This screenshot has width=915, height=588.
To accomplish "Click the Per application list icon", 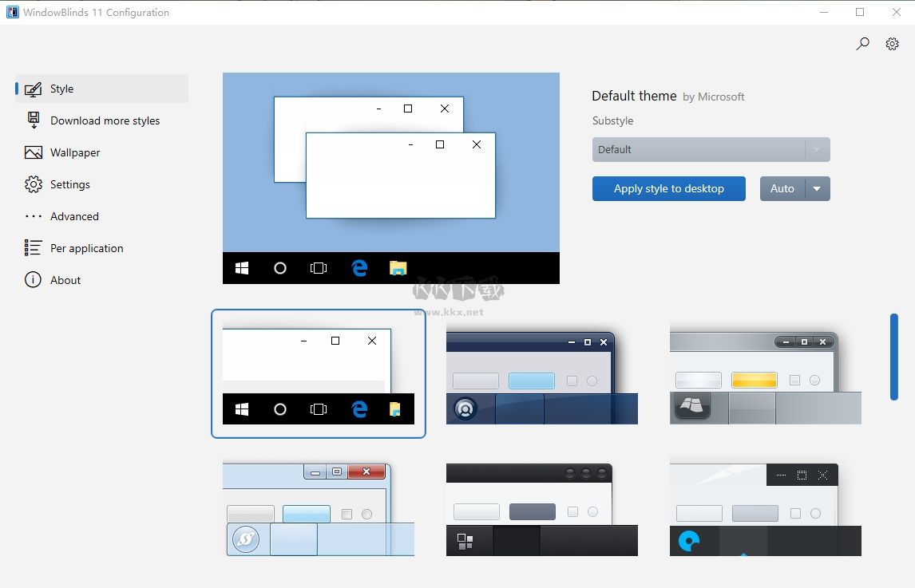I will 33,247.
